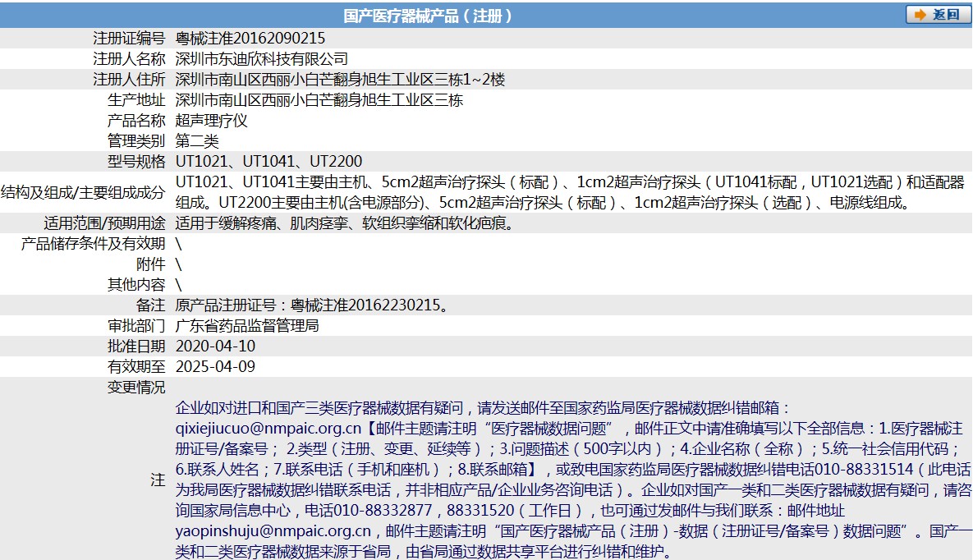Viewport: 973px width, 560px height.
Task: Click model value UT1021、UT1041、UT2200
Action: [268, 162]
